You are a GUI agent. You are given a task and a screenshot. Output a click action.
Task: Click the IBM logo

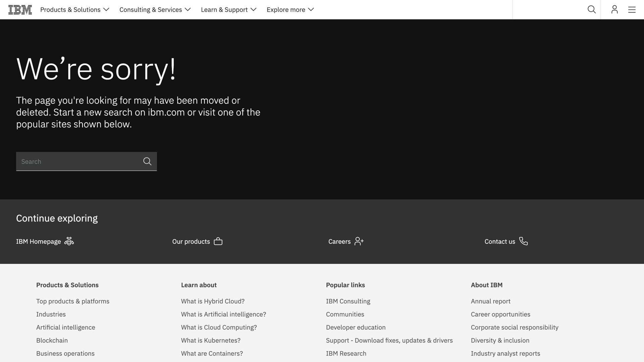pyautogui.click(x=20, y=9)
